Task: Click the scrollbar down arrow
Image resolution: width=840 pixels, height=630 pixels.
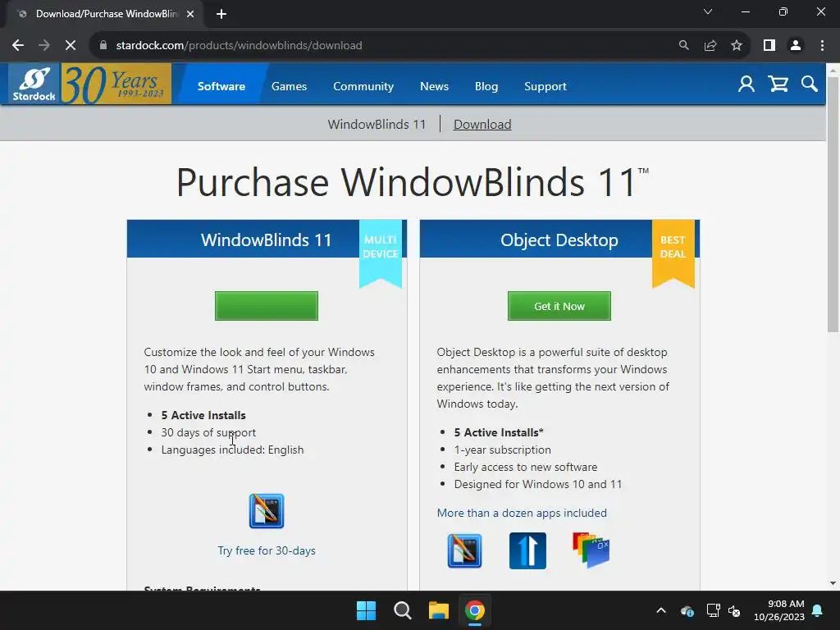Action: [833, 583]
